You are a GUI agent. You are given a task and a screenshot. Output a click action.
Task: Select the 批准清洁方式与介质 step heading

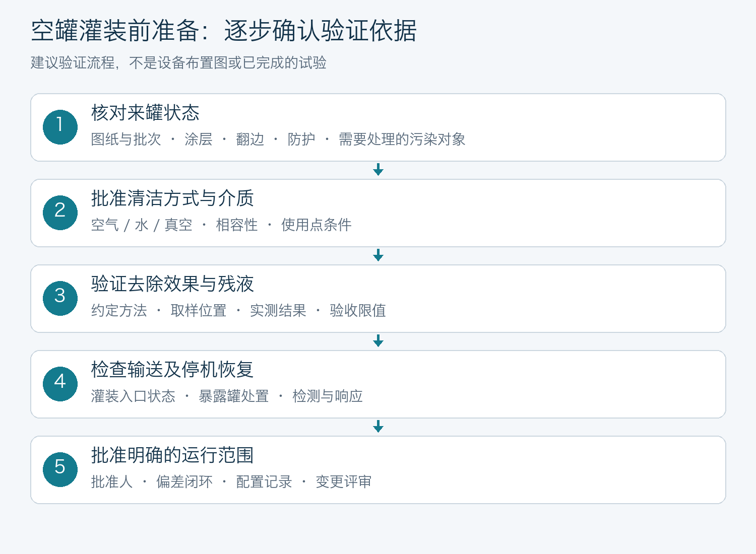(172, 198)
